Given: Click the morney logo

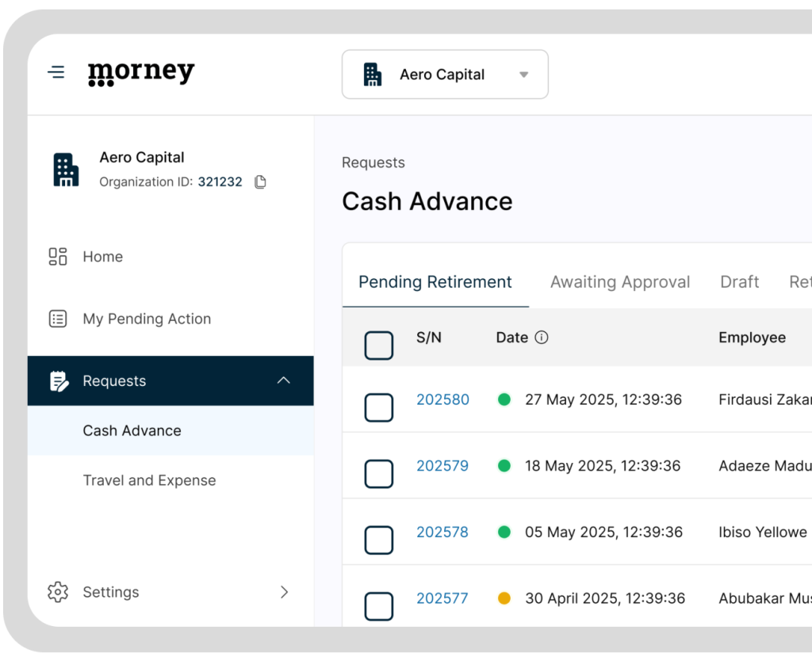Looking at the screenshot, I should tap(140, 72).
